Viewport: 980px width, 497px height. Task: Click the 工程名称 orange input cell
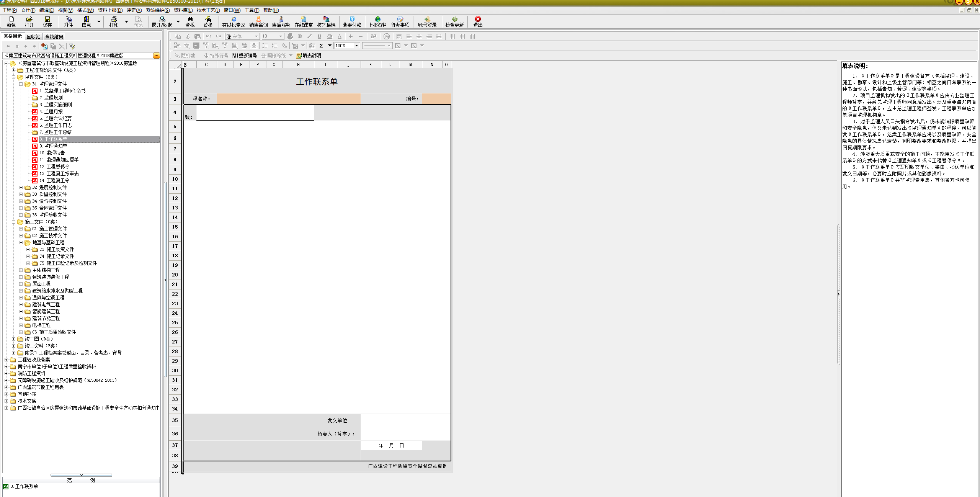pos(289,99)
